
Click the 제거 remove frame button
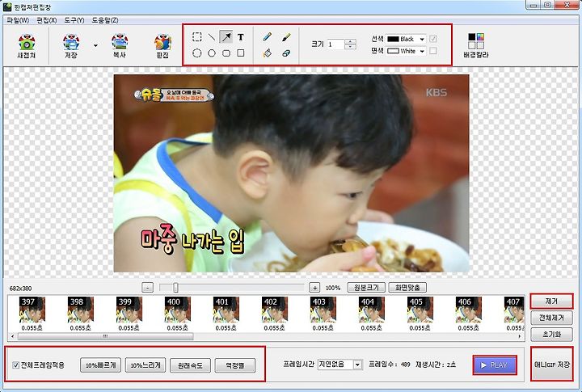tap(551, 301)
